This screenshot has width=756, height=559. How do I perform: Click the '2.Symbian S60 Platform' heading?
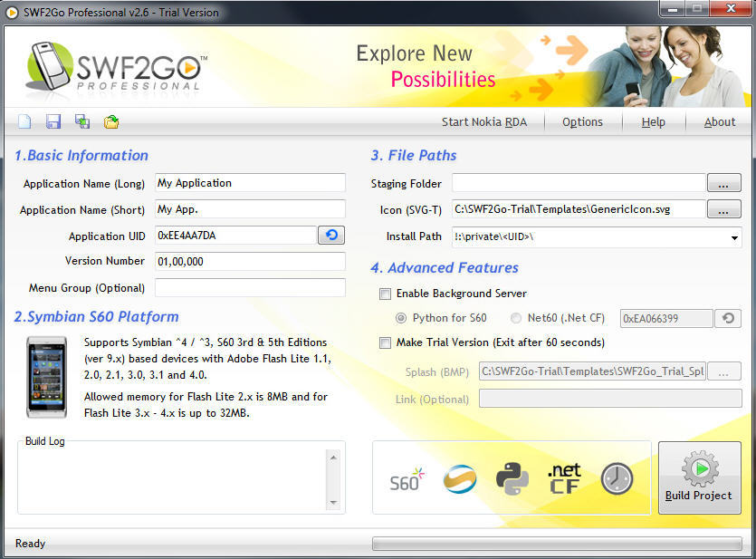pyautogui.click(x=97, y=317)
